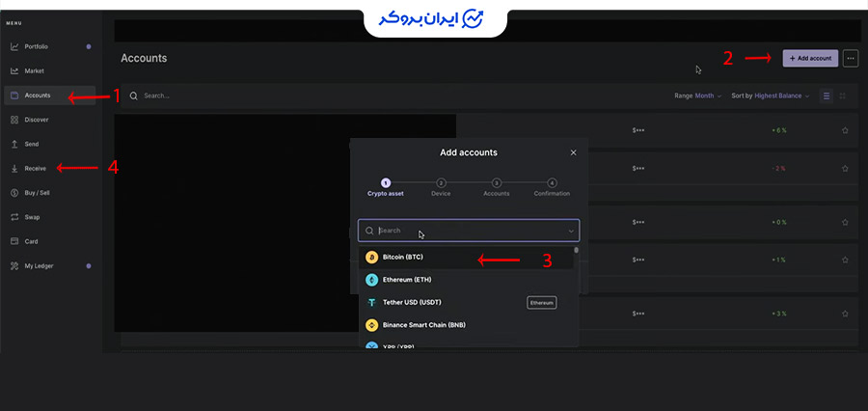Click the Bitcoin coin icon

(372, 258)
